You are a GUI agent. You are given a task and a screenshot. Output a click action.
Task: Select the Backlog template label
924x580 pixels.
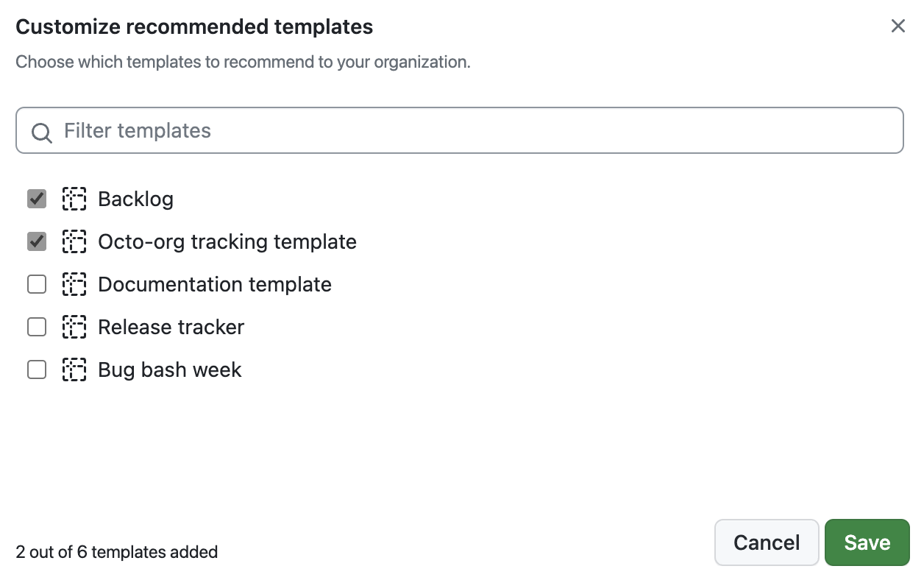coord(135,199)
